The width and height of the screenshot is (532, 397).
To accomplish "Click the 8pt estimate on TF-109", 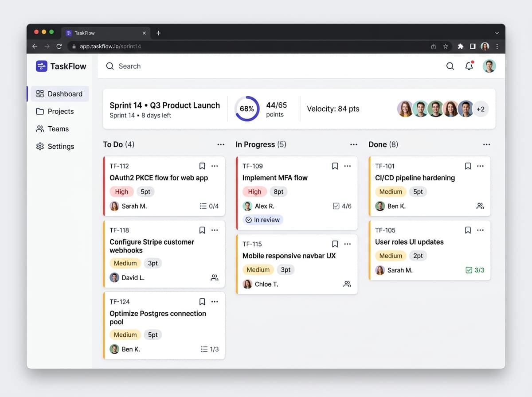I will pyautogui.click(x=278, y=192).
